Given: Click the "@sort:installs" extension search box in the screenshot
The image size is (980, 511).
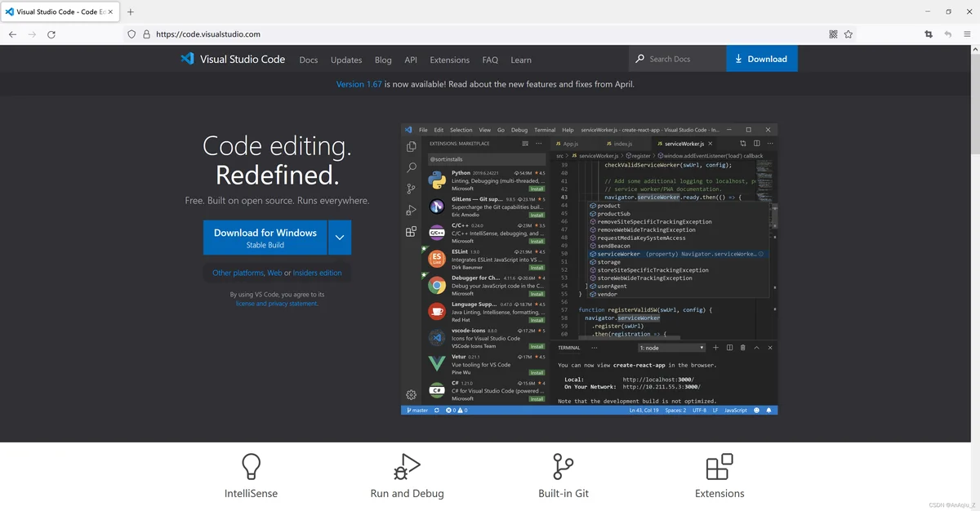Looking at the screenshot, I should pos(486,159).
